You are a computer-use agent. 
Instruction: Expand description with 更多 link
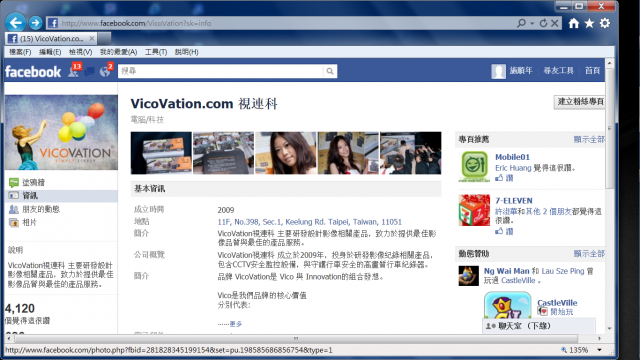(x=236, y=324)
